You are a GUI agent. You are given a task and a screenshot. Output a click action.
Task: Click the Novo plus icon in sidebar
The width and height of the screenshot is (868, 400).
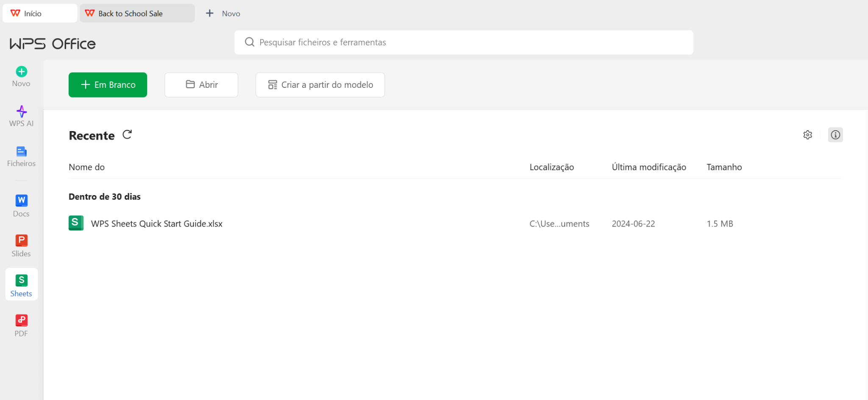coord(21,72)
